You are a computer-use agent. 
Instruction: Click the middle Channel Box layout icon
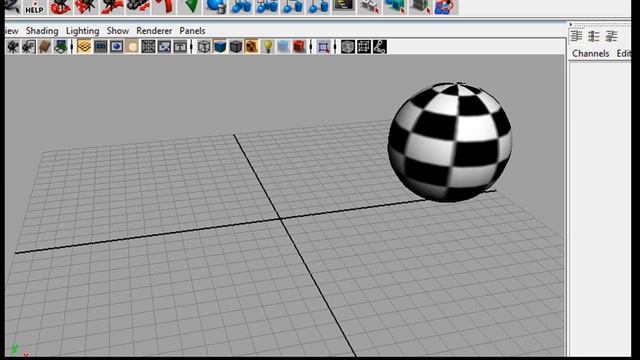(593, 36)
